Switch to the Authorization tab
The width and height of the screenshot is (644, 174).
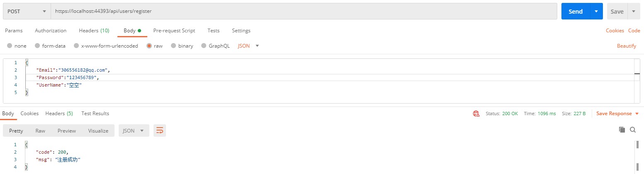(51, 31)
